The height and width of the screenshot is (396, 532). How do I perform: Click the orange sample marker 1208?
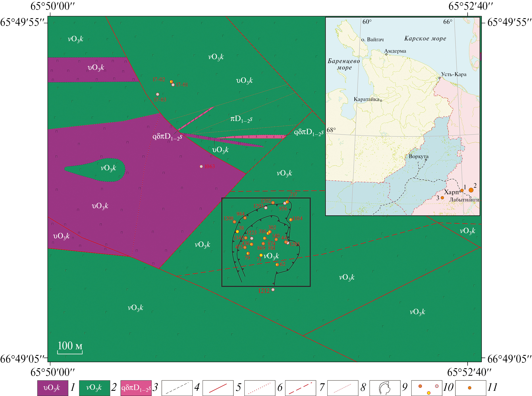point(234,222)
